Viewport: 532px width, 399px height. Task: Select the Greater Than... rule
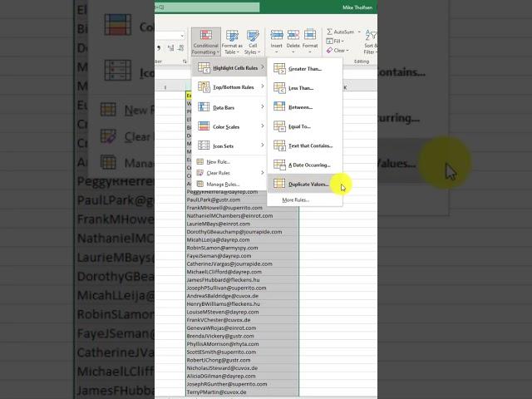click(x=305, y=68)
